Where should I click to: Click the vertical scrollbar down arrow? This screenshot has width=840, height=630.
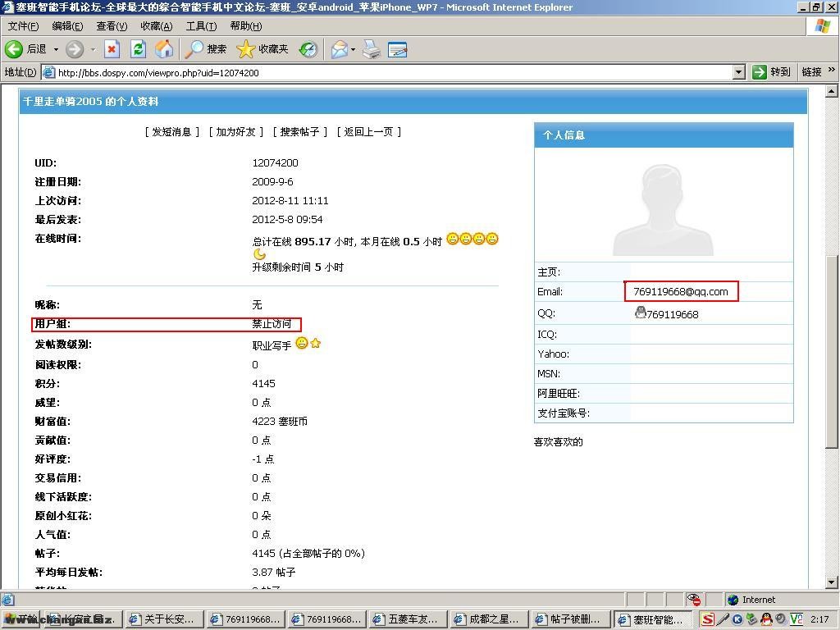tap(832, 582)
